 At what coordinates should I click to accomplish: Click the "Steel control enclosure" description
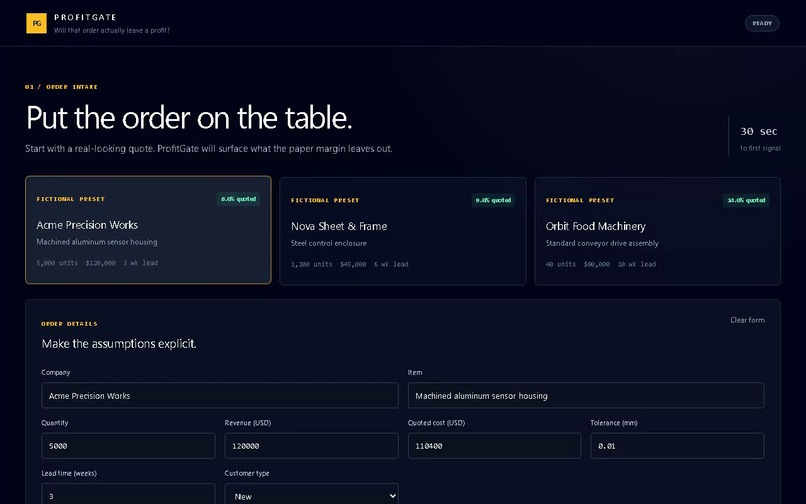[x=328, y=243]
